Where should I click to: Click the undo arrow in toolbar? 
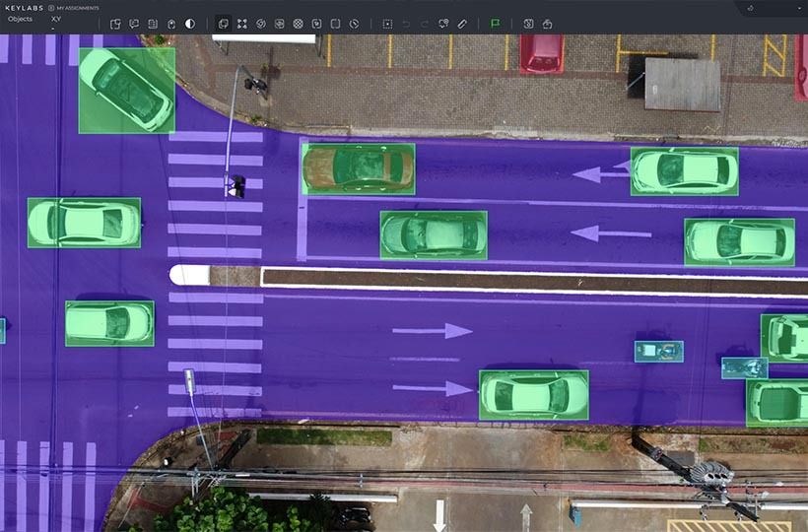[406, 24]
